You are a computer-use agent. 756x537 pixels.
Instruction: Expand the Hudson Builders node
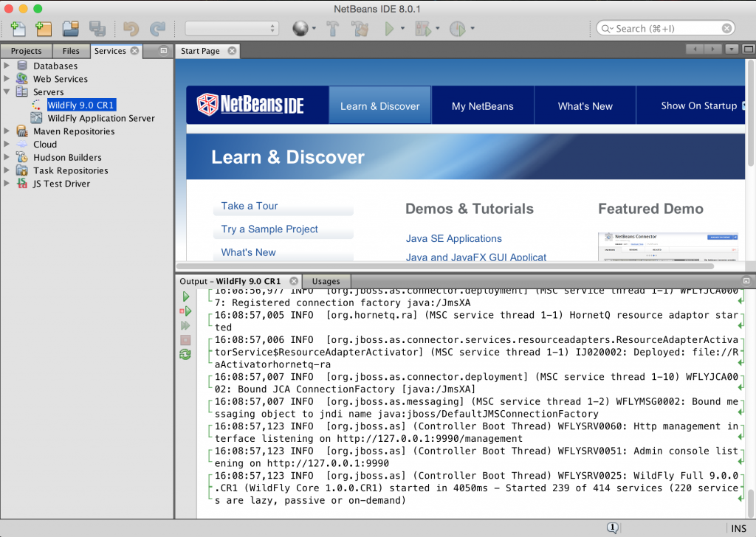pyautogui.click(x=7, y=156)
